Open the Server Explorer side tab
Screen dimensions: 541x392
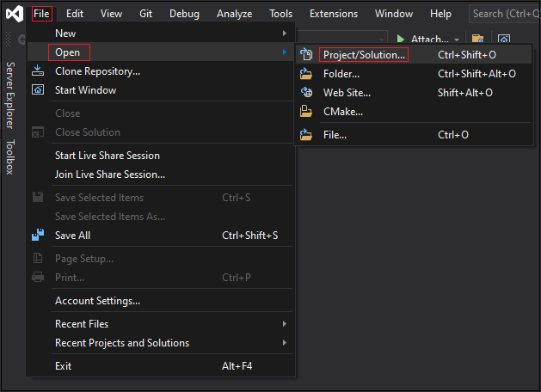[x=10, y=95]
